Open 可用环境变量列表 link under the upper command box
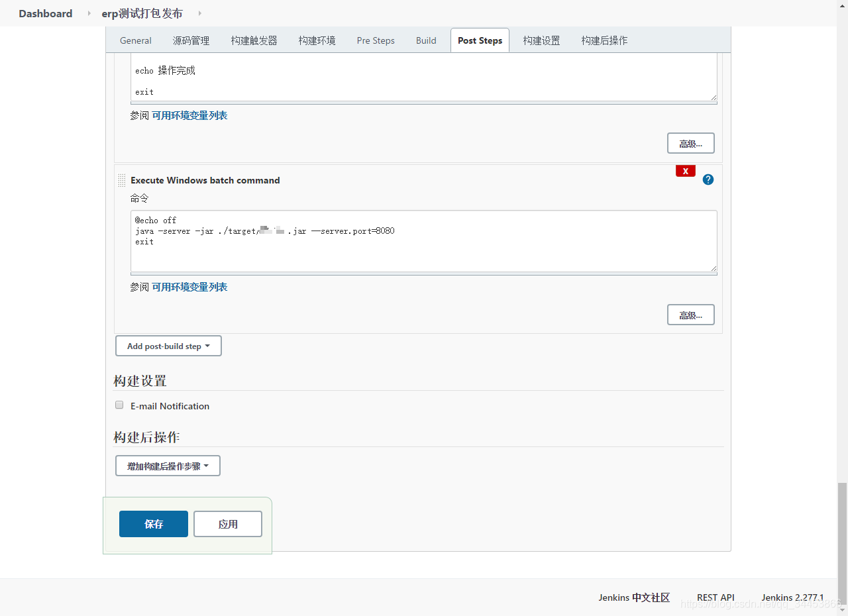The image size is (848, 616). 190,115
